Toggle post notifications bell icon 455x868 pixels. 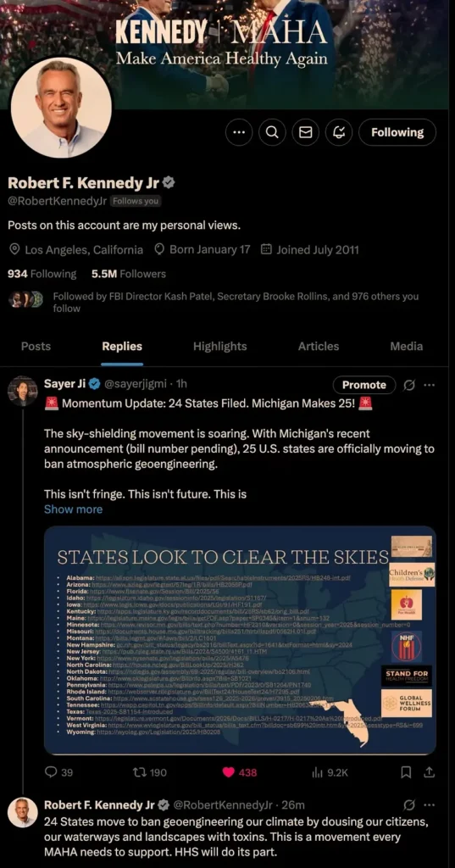click(x=339, y=132)
